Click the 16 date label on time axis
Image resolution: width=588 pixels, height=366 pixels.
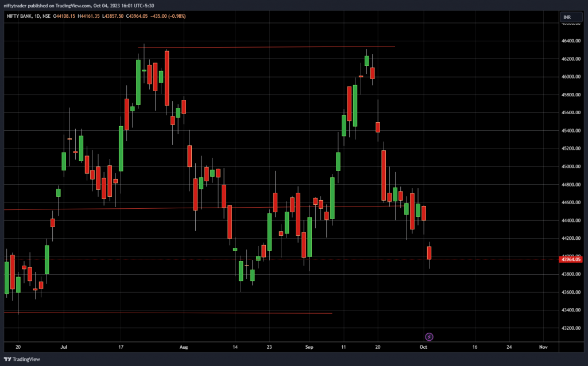tap(475, 347)
